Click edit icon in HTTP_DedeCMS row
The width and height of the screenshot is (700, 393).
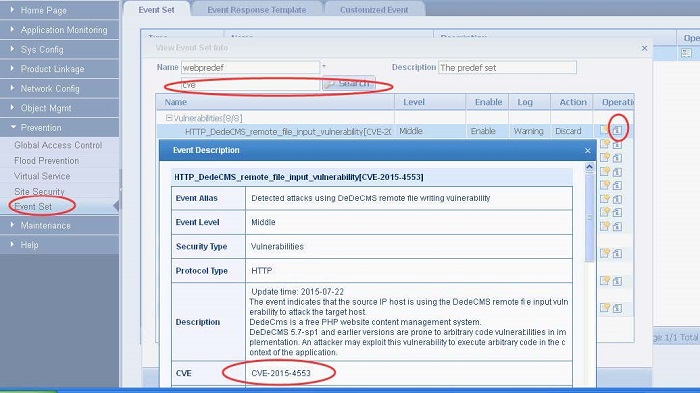tap(604, 130)
